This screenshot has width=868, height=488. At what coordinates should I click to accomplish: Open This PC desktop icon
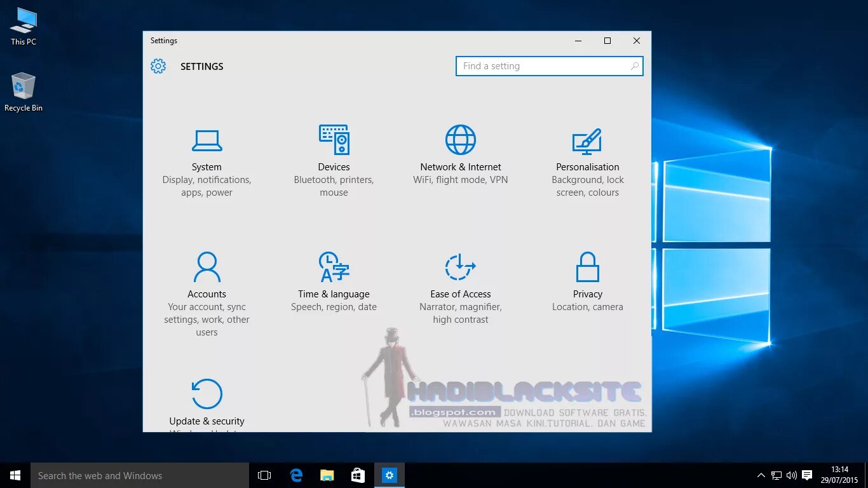click(x=24, y=27)
